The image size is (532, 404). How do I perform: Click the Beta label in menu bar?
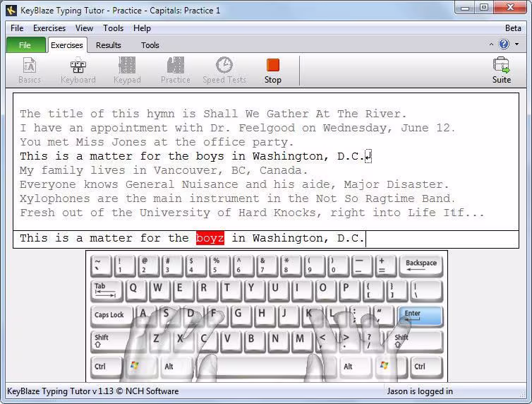click(x=513, y=28)
